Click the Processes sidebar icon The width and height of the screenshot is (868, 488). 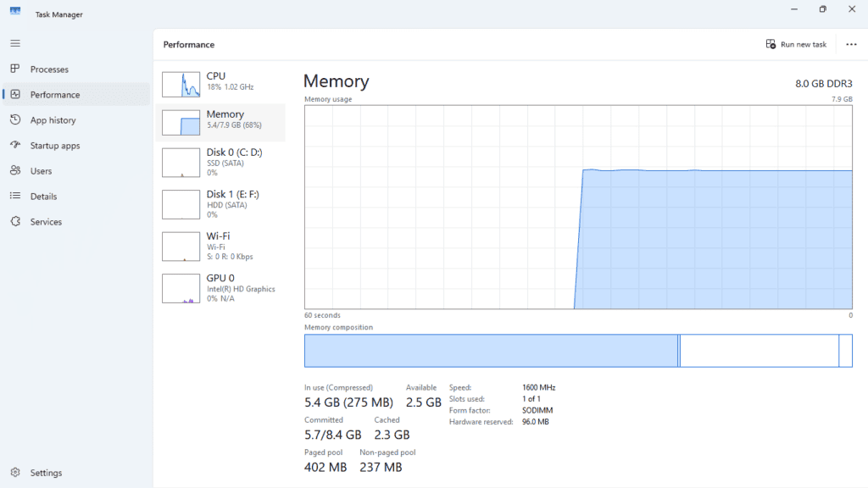click(15, 69)
